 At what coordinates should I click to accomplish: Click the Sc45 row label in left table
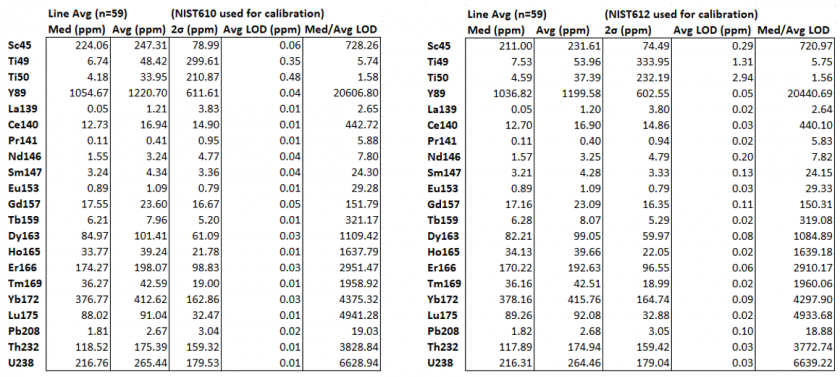coord(18,46)
